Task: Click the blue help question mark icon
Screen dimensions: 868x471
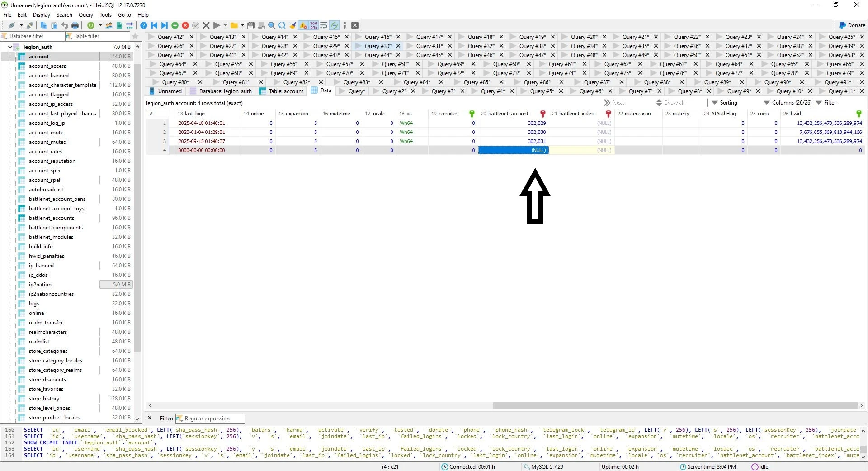Action: (x=143, y=25)
